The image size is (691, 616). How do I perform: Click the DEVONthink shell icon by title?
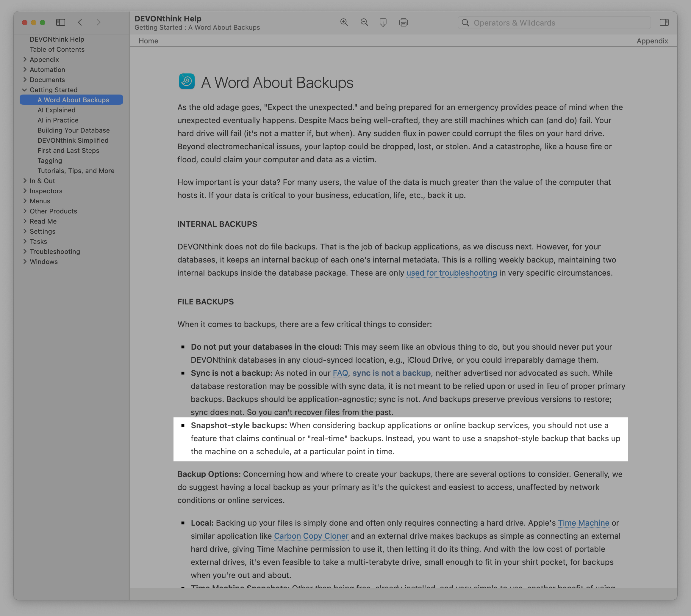(187, 81)
